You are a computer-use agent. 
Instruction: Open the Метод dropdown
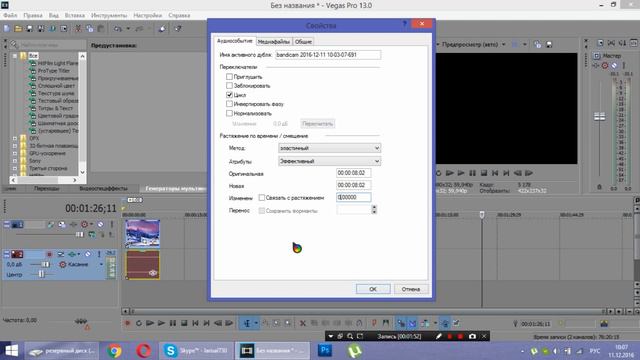329,148
